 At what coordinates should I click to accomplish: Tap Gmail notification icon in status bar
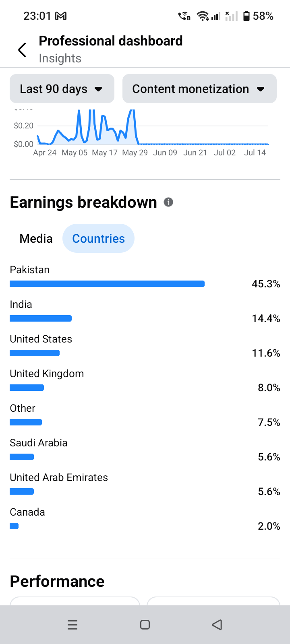[x=61, y=16]
